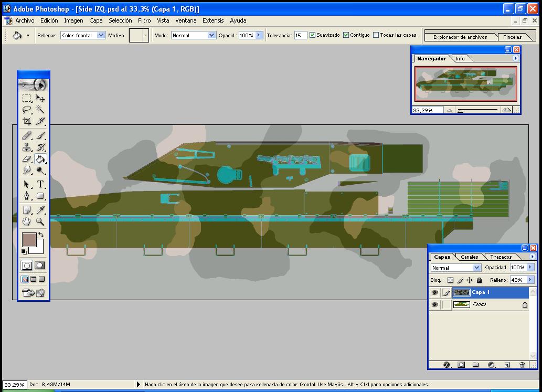542x392 pixels.
Task: Open the Filtro menu
Action: 144,20
